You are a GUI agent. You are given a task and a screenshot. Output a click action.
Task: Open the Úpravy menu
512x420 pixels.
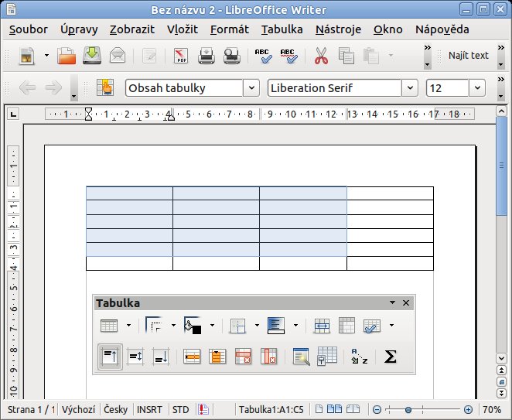coord(79,29)
